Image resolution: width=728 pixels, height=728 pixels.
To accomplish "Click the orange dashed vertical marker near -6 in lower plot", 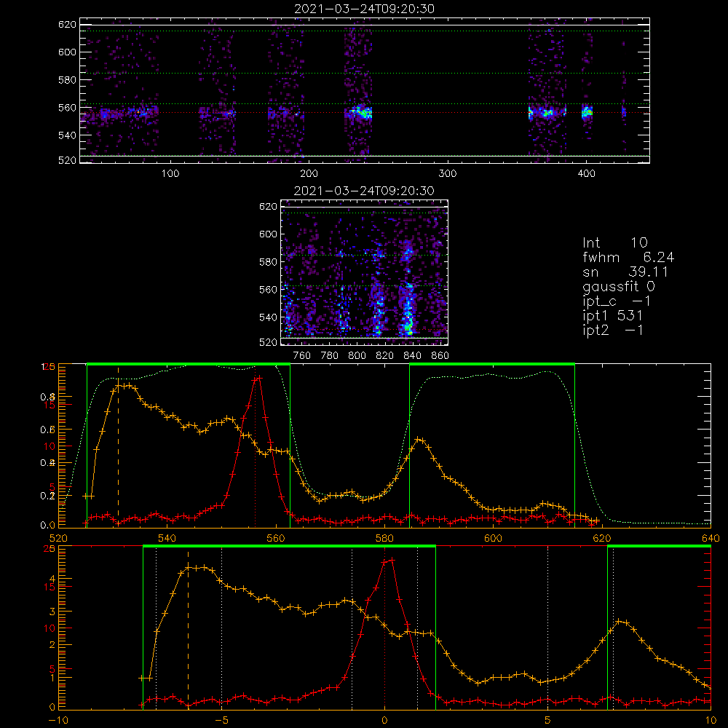I will pos(188,629).
